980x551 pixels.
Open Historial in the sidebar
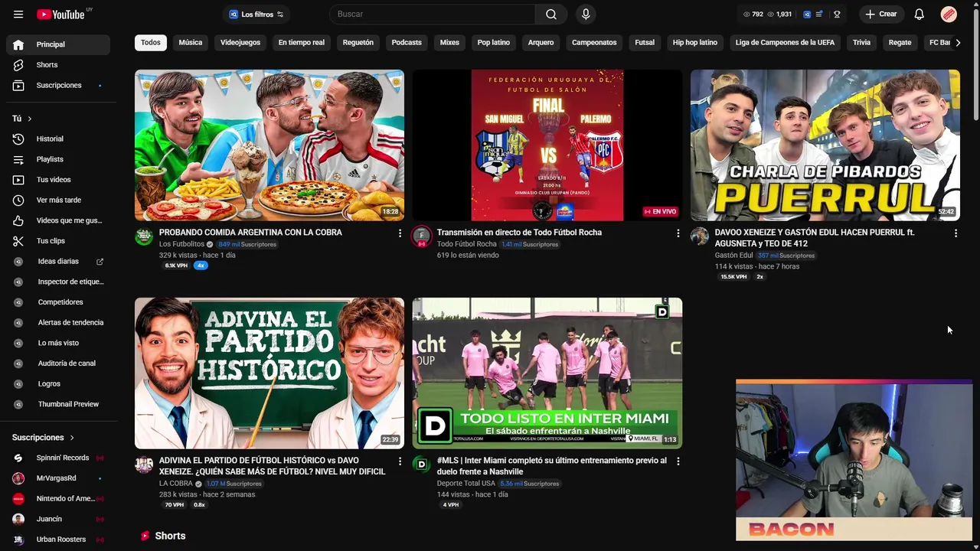pyautogui.click(x=58, y=139)
